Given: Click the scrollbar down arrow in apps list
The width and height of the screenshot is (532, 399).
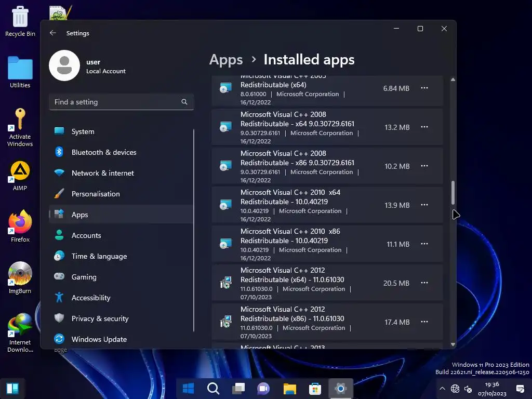Looking at the screenshot, I should click(453, 344).
